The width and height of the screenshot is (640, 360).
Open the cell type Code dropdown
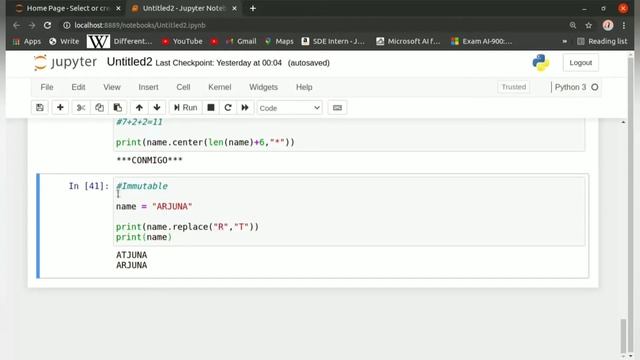pyautogui.click(x=289, y=108)
